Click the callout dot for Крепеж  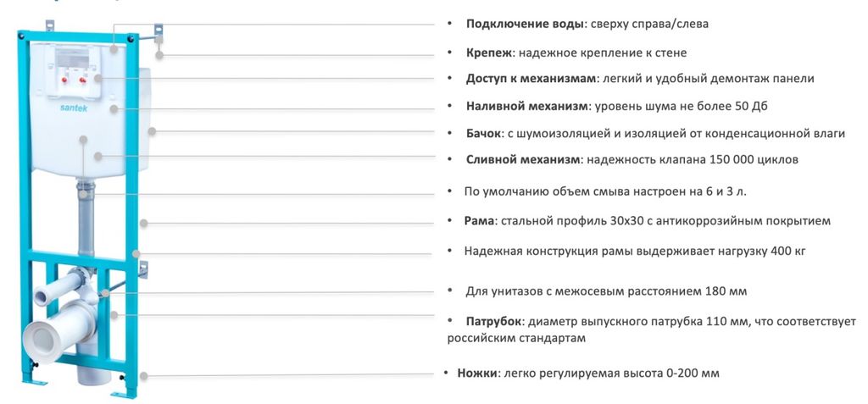(x=159, y=55)
